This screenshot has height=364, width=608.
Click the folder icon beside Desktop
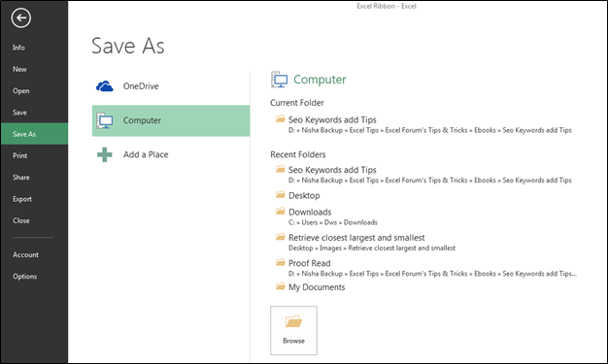(281, 194)
